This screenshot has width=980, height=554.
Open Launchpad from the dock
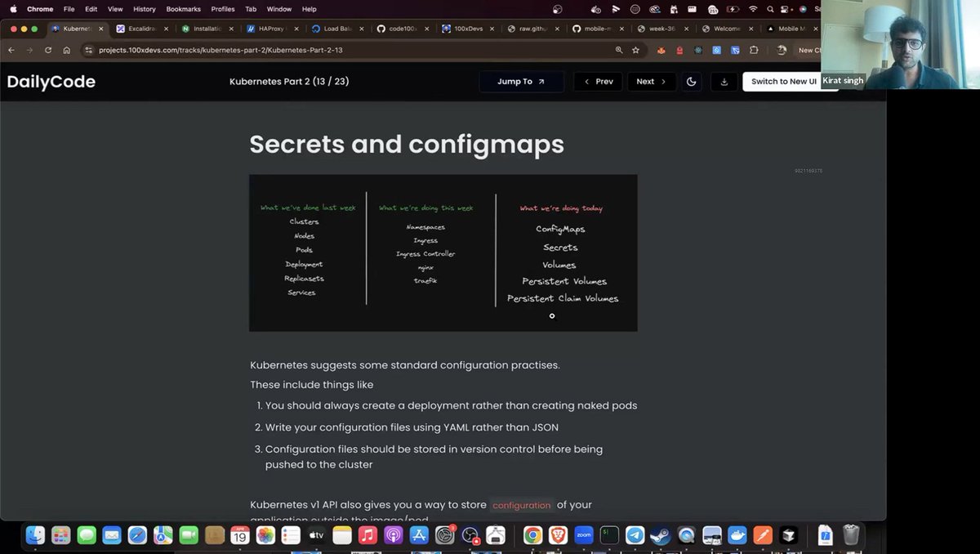coord(60,535)
